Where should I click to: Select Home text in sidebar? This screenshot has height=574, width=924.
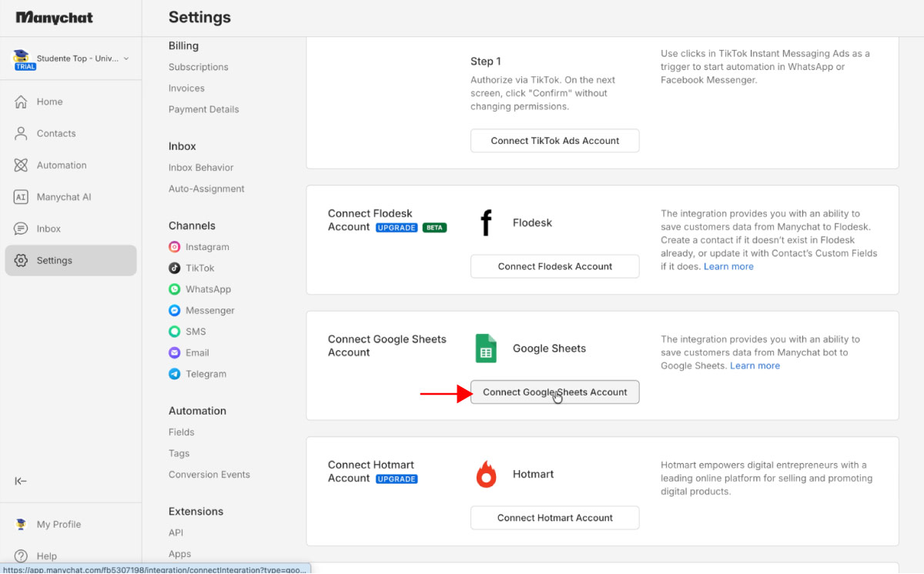click(x=50, y=102)
